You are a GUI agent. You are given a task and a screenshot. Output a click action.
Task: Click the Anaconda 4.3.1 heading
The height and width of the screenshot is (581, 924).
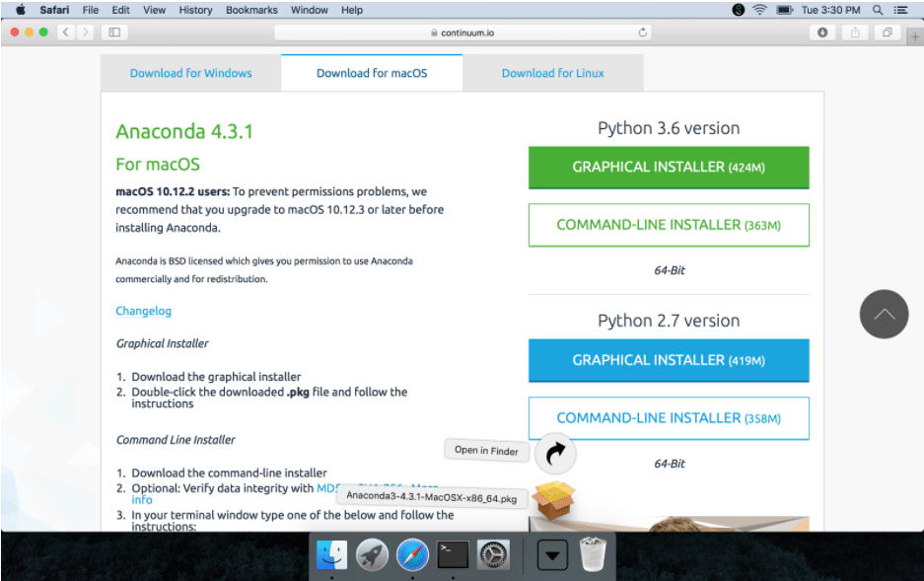184,131
